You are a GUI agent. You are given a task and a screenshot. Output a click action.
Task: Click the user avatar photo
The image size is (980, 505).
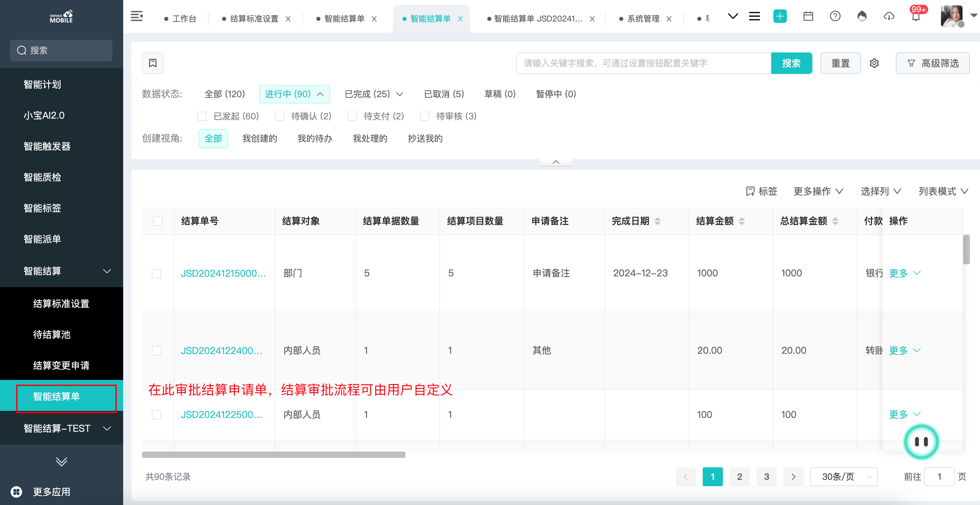point(952,16)
